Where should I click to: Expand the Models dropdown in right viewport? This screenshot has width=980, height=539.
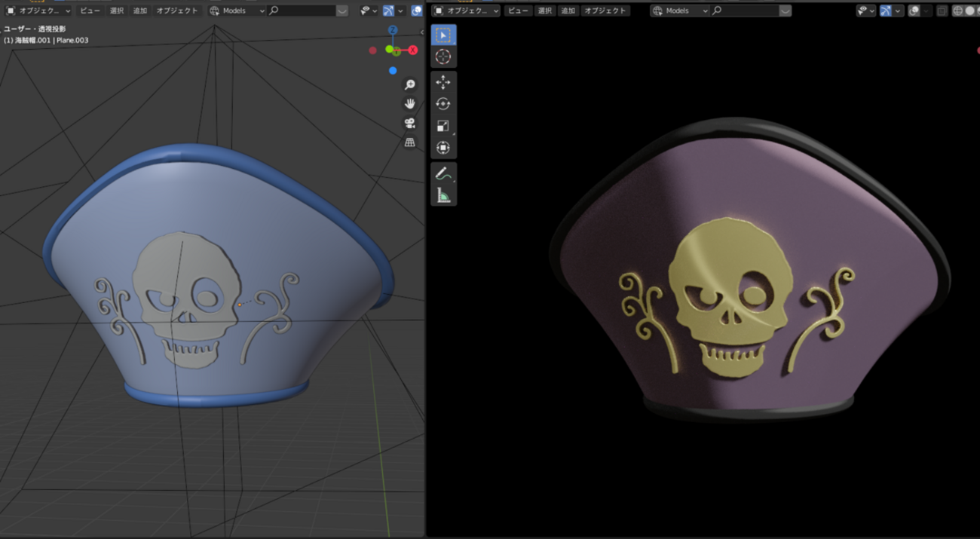(x=679, y=11)
